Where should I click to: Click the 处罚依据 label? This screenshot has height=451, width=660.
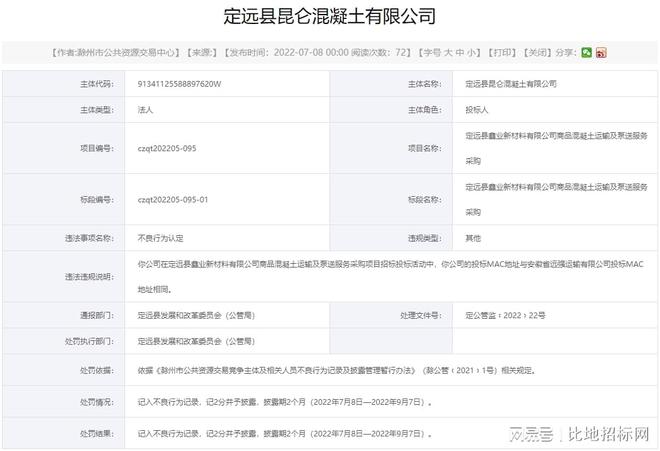pos(97,371)
